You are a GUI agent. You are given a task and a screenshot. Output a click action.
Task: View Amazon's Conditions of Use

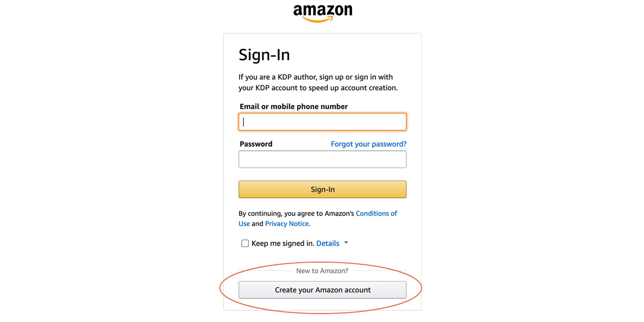[376, 213]
